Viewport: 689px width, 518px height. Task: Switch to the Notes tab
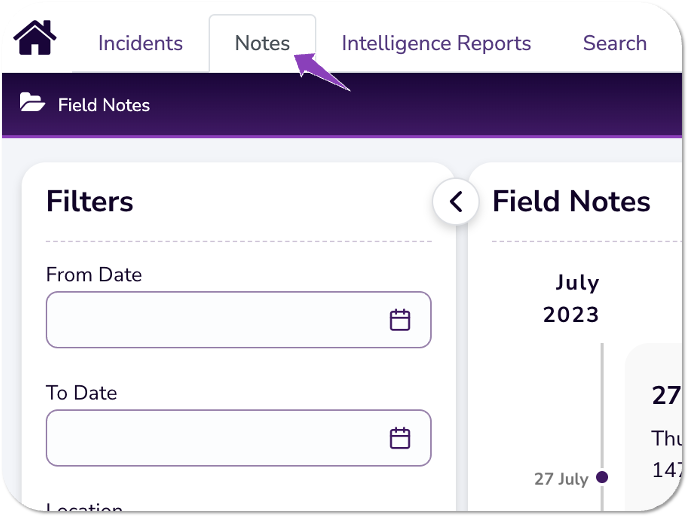point(262,43)
